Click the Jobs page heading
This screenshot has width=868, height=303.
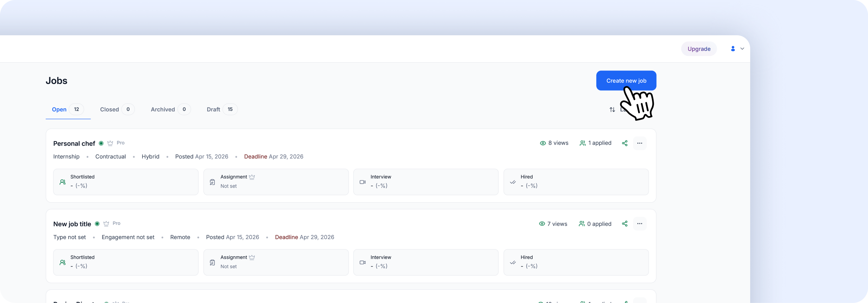[x=57, y=81]
